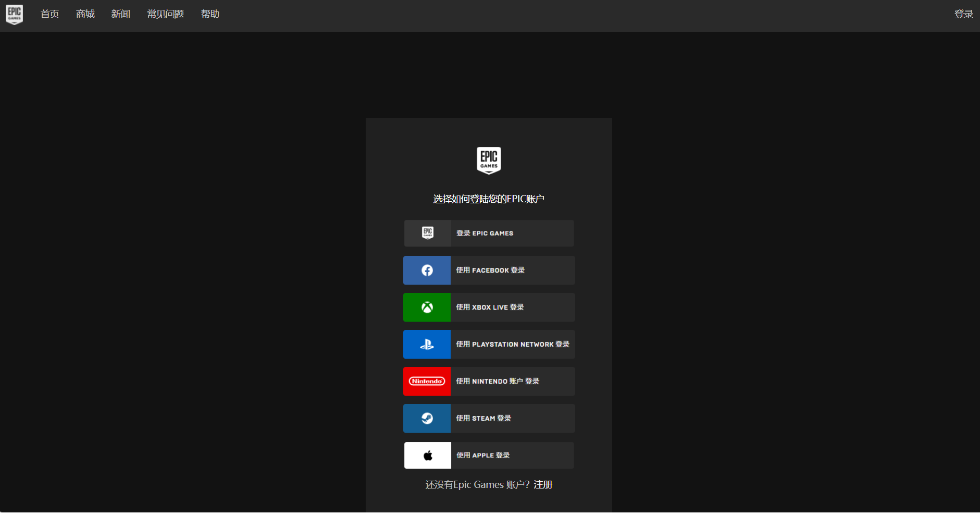980x513 pixels.
Task: Click the Facebook icon tile
Action: (x=427, y=270)
